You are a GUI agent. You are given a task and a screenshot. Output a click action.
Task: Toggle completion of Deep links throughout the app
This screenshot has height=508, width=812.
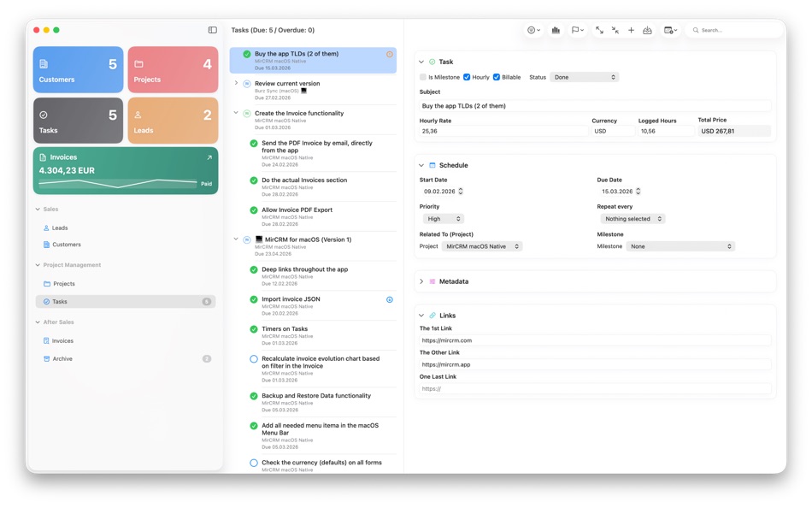(254, 269)
